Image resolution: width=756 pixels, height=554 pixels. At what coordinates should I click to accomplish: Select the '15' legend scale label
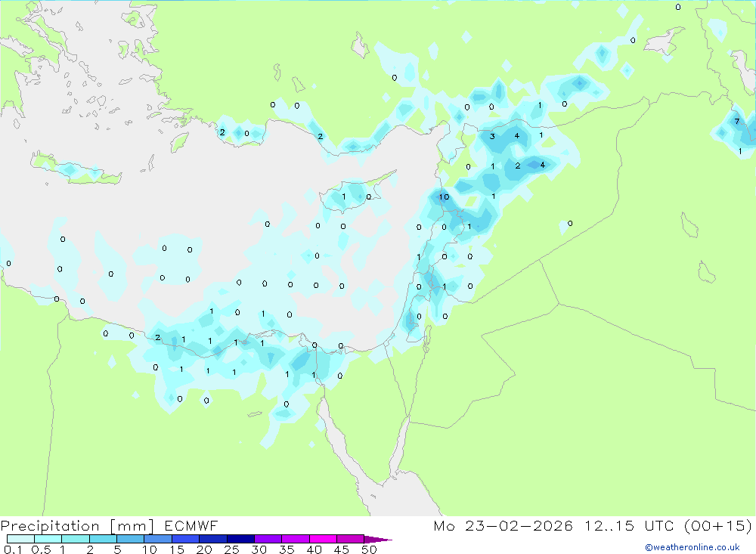(x=177, y=549)
